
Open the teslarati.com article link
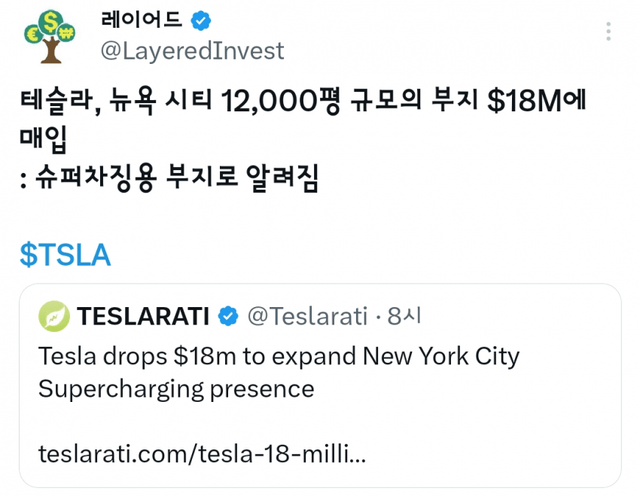tap(201, 453)
